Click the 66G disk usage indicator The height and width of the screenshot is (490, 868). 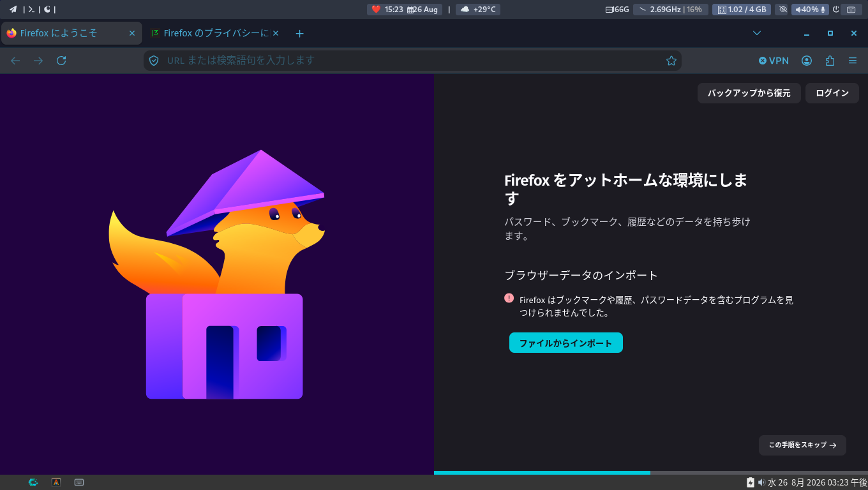[x=617, y=10]
